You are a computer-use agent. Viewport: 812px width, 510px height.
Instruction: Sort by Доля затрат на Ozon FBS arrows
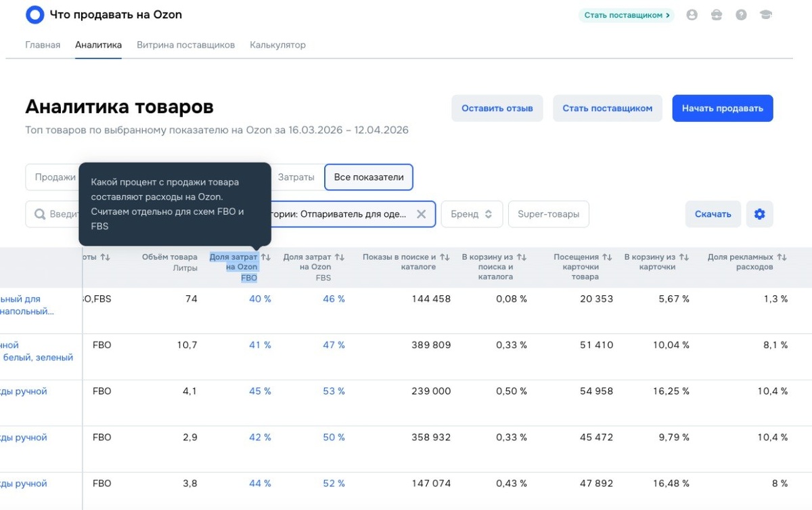340,257
